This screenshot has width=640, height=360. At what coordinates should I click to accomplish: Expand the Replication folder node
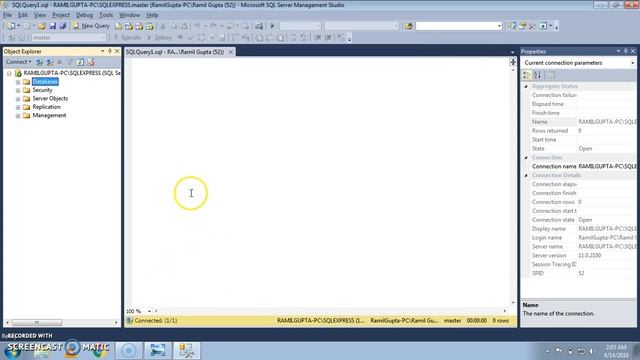point(18,107)
